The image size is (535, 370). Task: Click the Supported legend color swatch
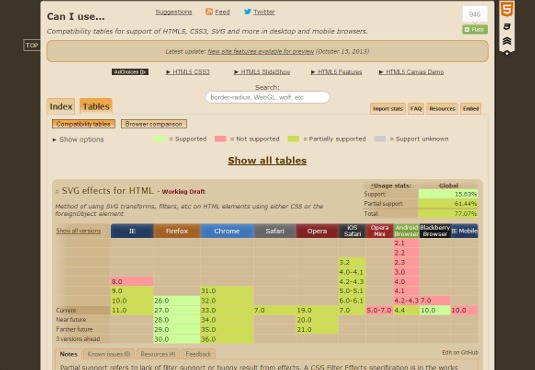click(x=159, y=139)
